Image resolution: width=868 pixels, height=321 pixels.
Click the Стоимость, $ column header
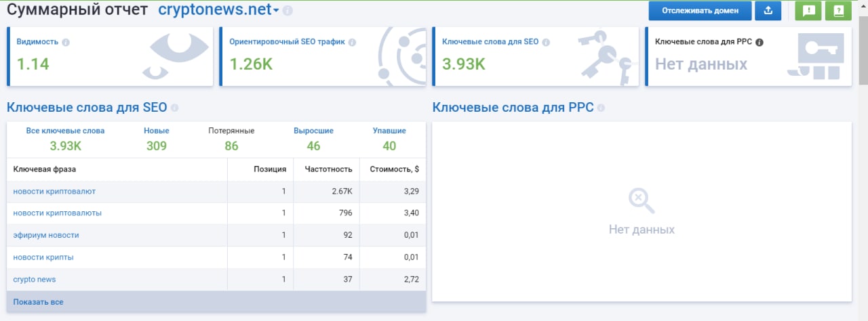click(x=394, y=169)
